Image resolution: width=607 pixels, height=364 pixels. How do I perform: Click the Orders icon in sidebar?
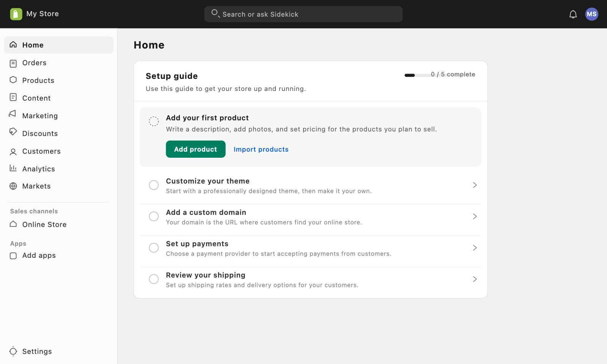13,63
